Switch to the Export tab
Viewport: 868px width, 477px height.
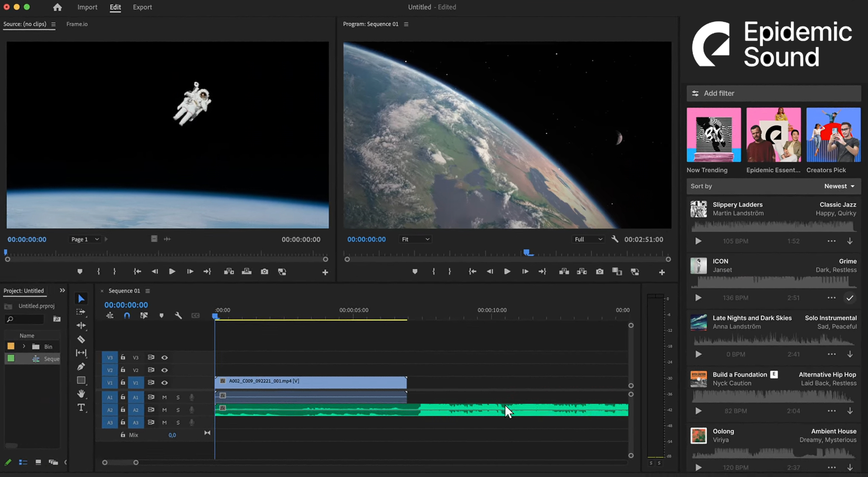pos(142,7)
